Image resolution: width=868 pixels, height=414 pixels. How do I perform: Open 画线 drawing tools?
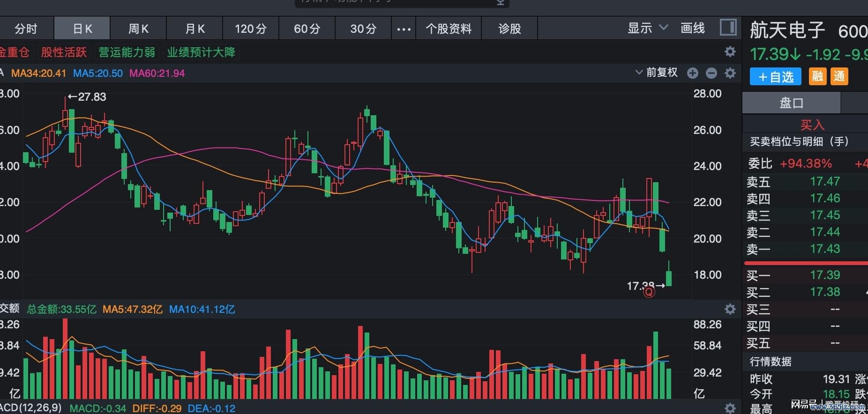[x=693, y=28]
